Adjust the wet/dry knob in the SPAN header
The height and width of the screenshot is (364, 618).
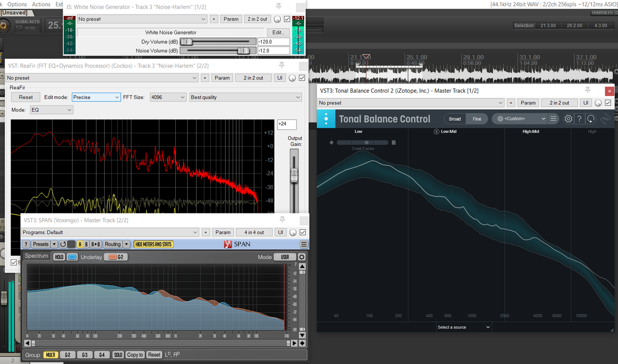point(293,232)
